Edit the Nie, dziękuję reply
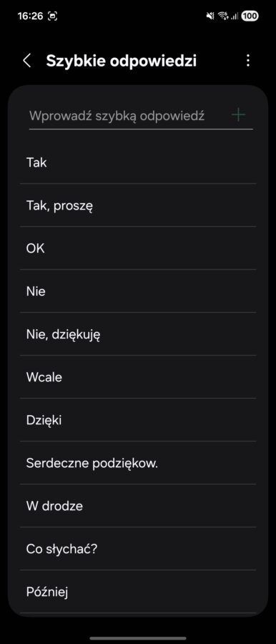The width and height of the screenshot is (276, 644). pos(138,334)
